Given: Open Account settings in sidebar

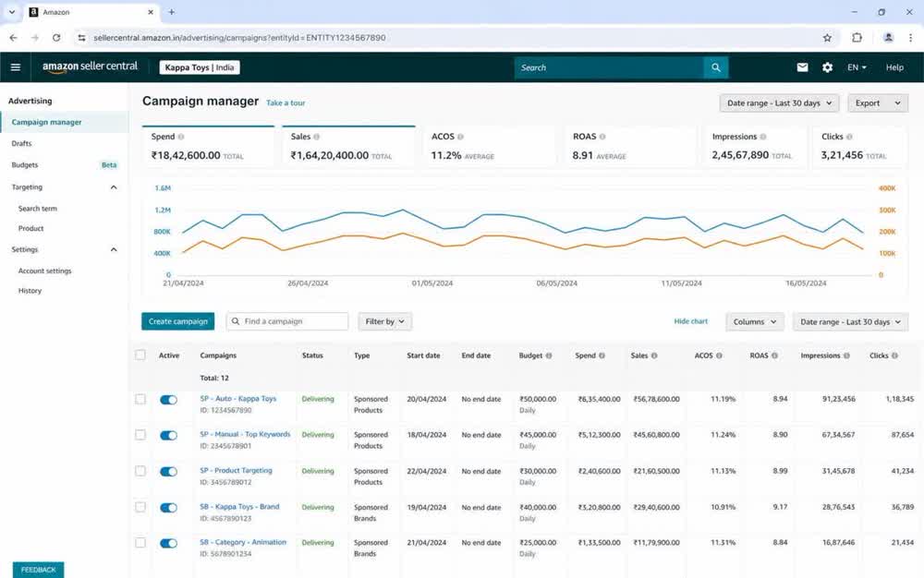Looking at the screenshot, I should [44, 271].
